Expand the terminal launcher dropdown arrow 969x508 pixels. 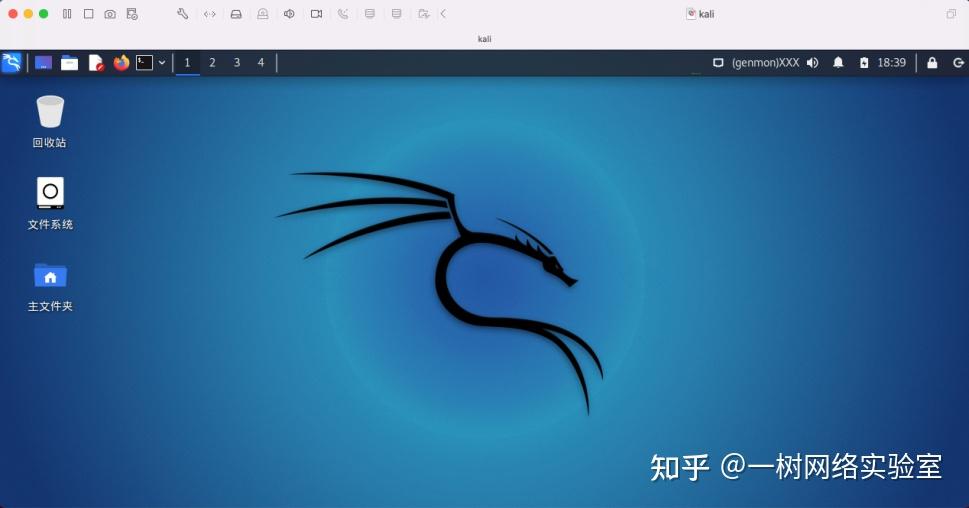(x=162, y=62)
